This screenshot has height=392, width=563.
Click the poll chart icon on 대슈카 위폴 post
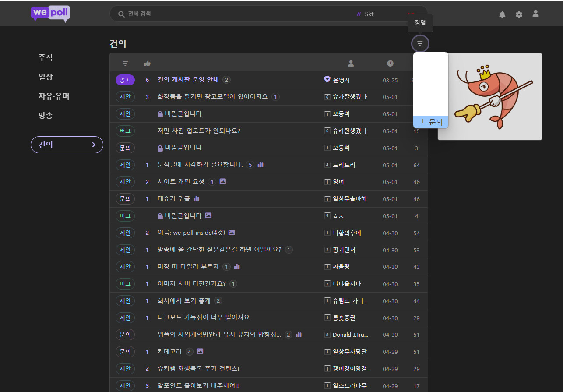click(197, 198)
